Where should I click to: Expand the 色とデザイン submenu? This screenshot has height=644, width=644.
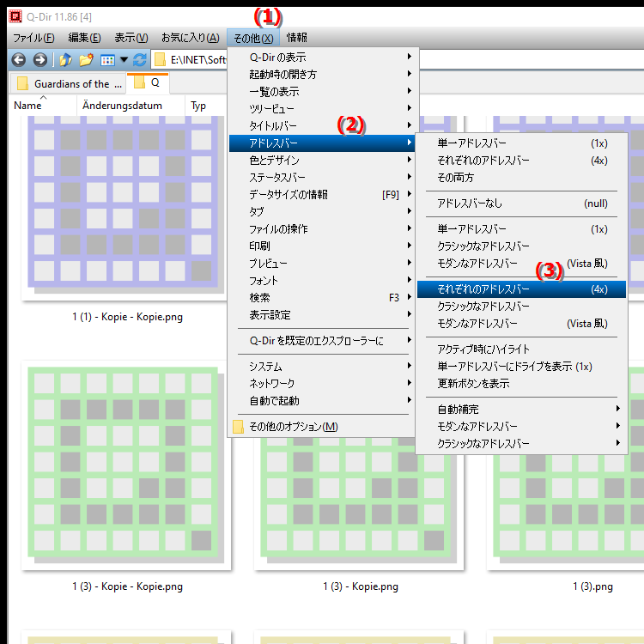[322, 161]
